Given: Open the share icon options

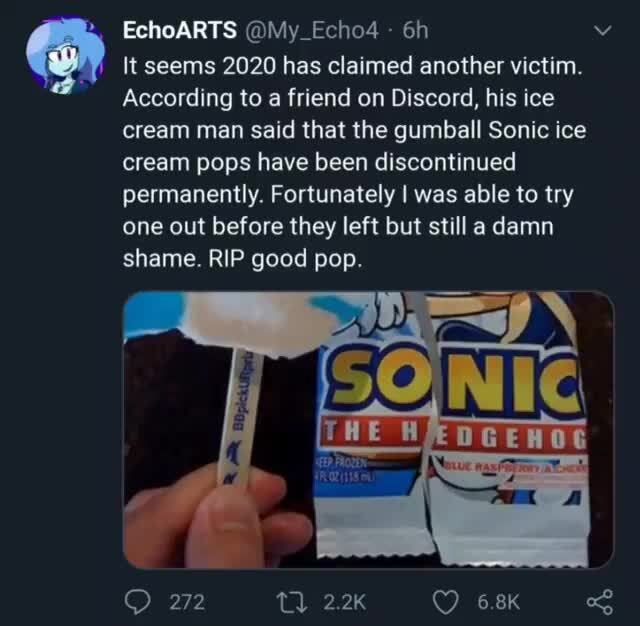Looking at the screenshot, I should coord(600,600).
